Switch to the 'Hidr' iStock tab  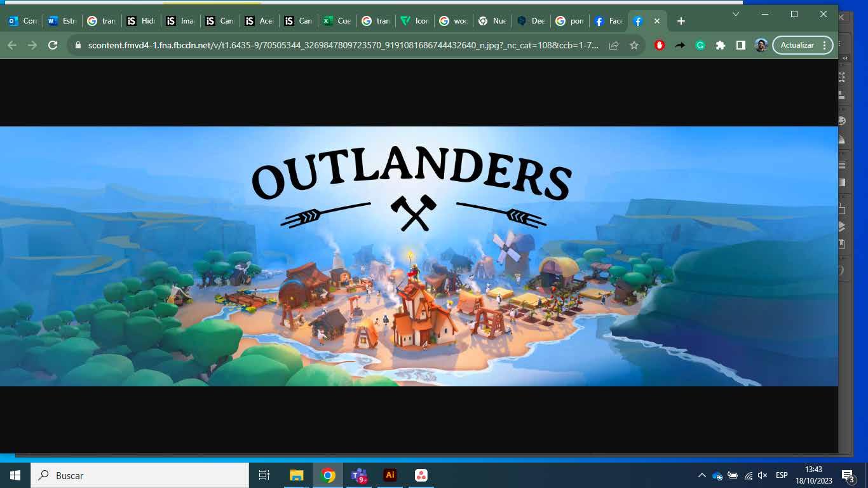pyautogui.click(x=140, y=21)
